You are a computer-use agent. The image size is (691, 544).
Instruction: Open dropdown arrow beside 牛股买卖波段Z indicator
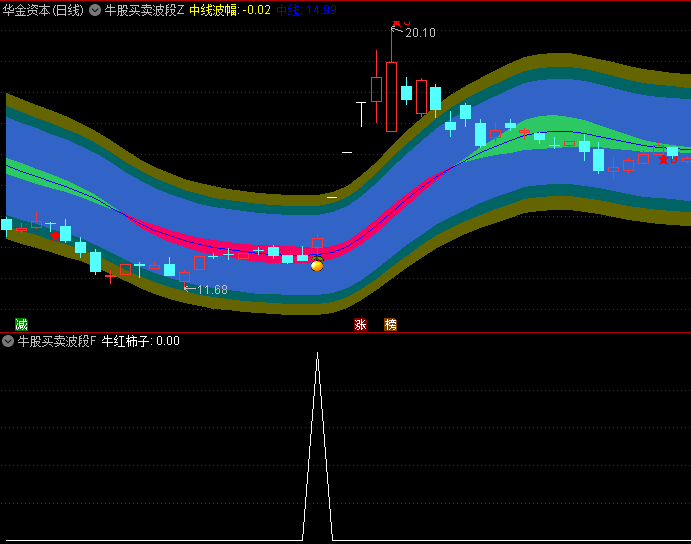(95, 10)
